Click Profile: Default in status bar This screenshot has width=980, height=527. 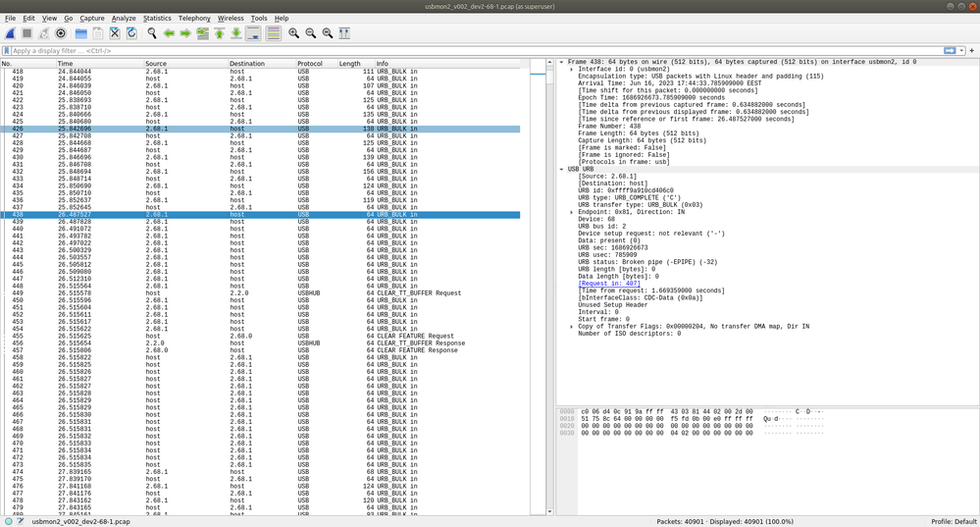pyautogui.click(x=954, y=521)
